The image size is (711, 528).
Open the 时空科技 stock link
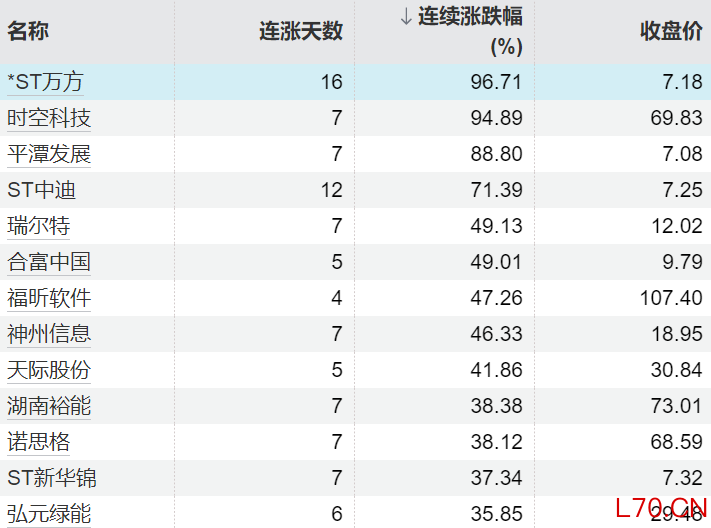click(x=49, y=118)
